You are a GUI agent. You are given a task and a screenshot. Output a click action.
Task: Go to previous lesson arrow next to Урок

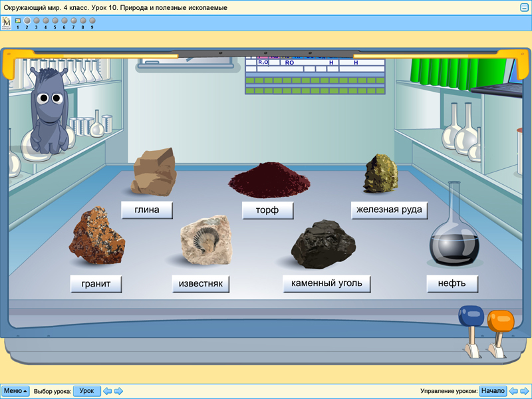[x=107, y=391]
